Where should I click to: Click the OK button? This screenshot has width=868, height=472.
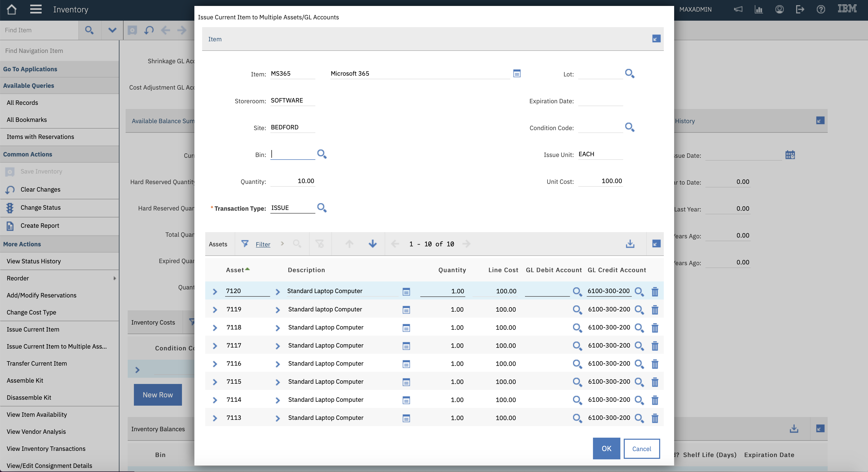point(606,449)
